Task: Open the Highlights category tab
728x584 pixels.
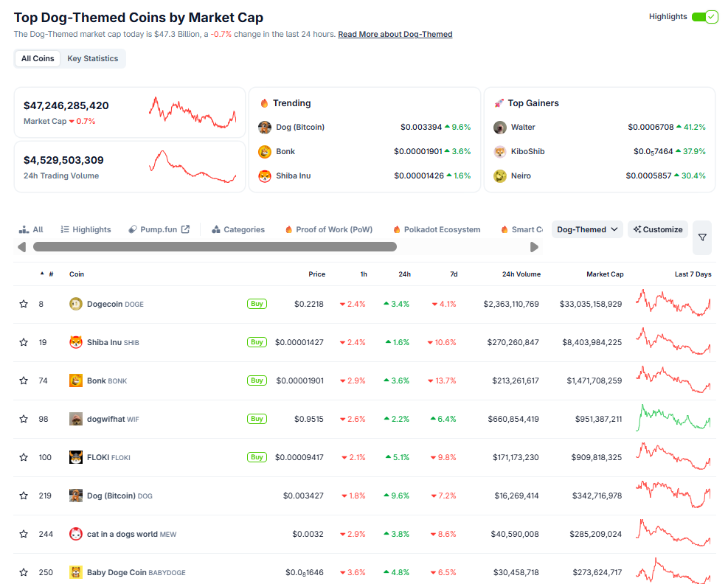Action: [86, 229]
